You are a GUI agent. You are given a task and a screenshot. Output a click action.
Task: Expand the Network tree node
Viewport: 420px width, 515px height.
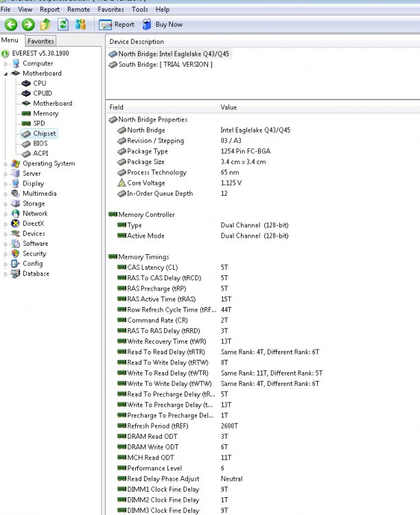5,214
